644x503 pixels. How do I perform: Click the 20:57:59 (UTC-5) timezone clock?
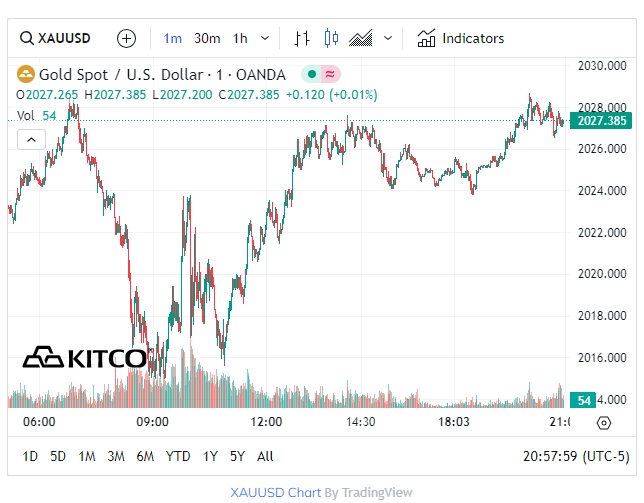[576, 456]
